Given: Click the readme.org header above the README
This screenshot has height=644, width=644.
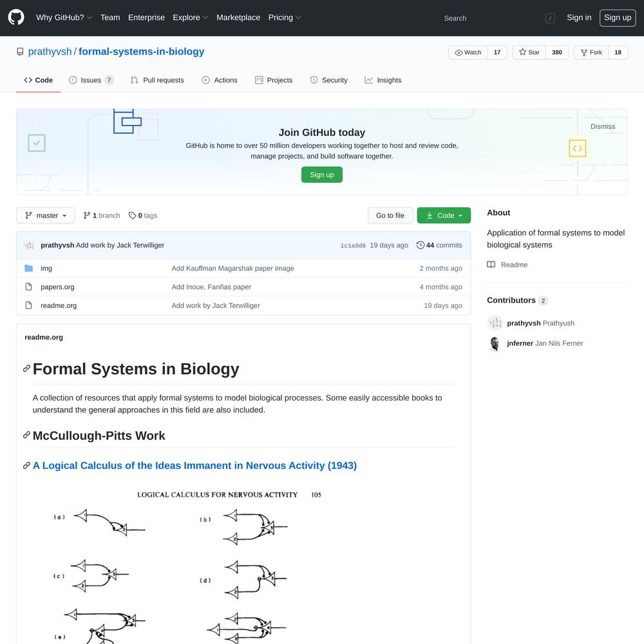Looking at the screenshot, I should [44, 337].
